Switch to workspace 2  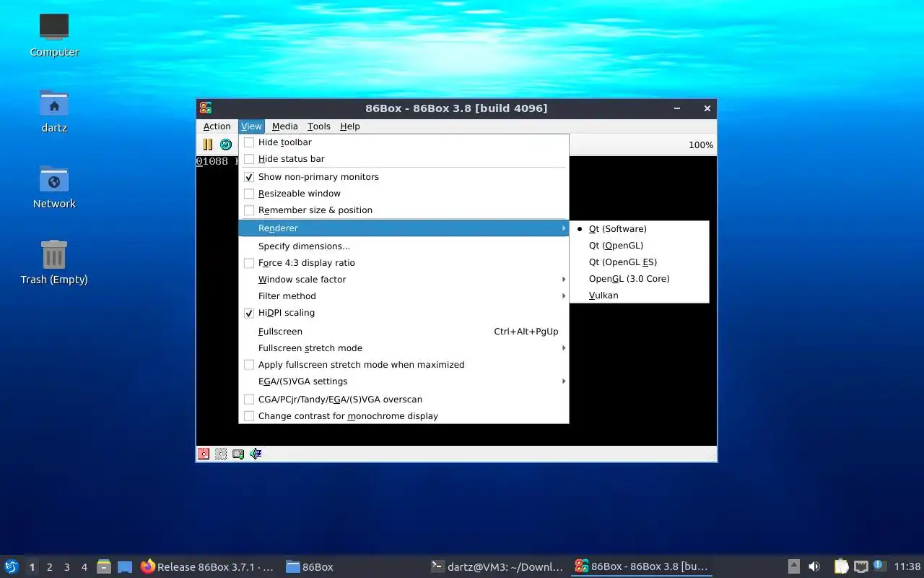click(49, 567)
